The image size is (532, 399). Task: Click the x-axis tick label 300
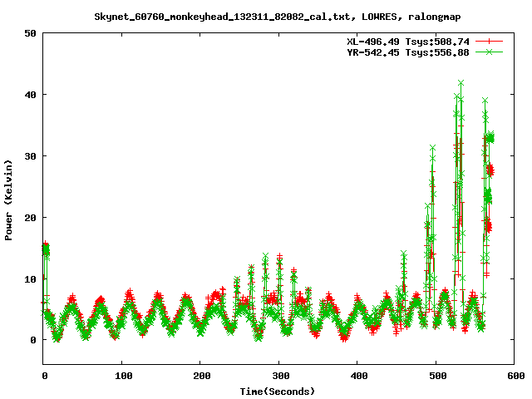click(x=281, y=376)
